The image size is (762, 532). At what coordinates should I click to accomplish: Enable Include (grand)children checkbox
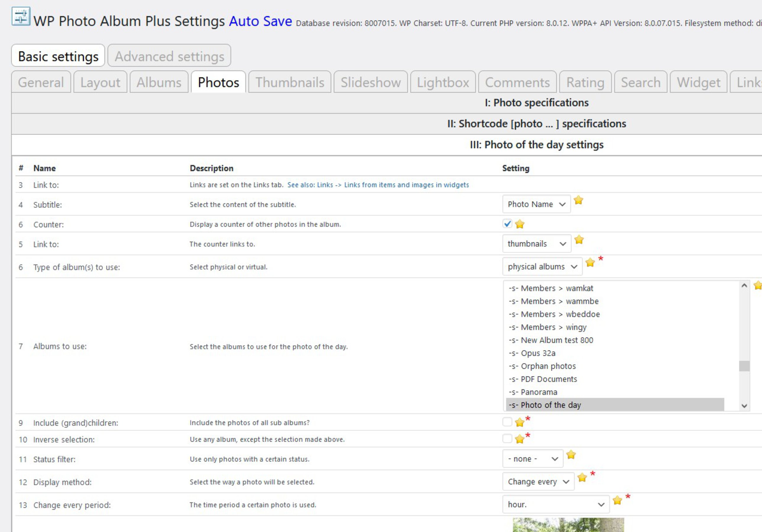coord(507,422)
